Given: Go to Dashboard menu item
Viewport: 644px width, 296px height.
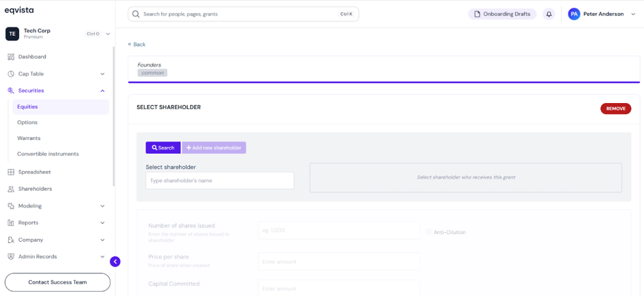Looking at the screenshot, I should coord(32,57).
